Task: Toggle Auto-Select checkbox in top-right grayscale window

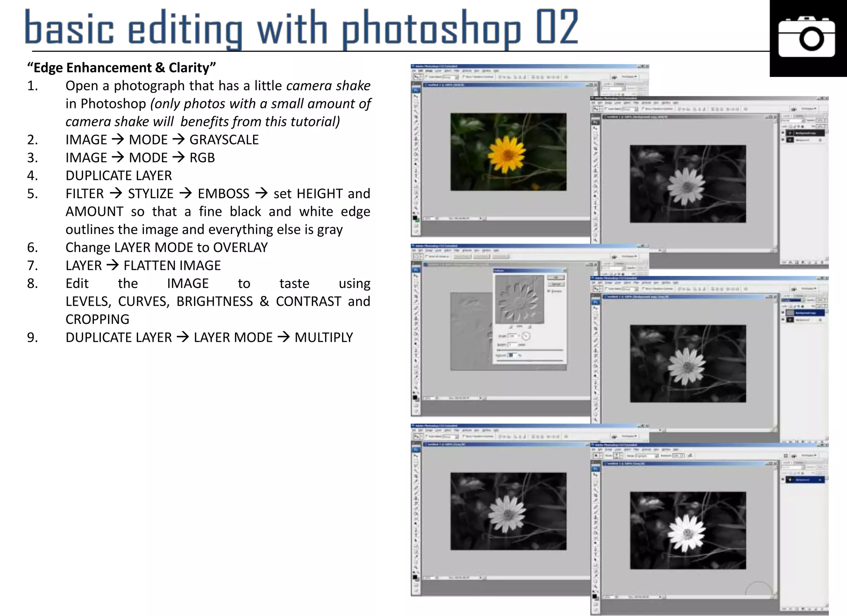Action: [x=606, y=108]
